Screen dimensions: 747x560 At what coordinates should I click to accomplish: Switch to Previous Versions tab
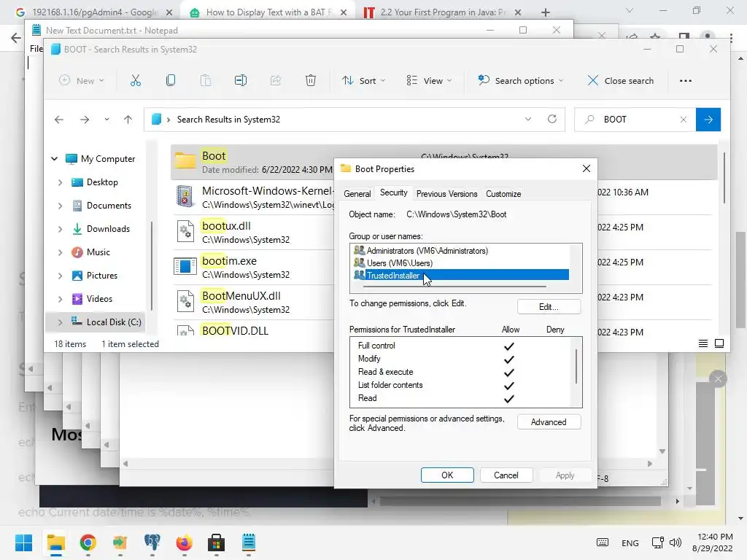pyautogui.click(x=446, y=194)
